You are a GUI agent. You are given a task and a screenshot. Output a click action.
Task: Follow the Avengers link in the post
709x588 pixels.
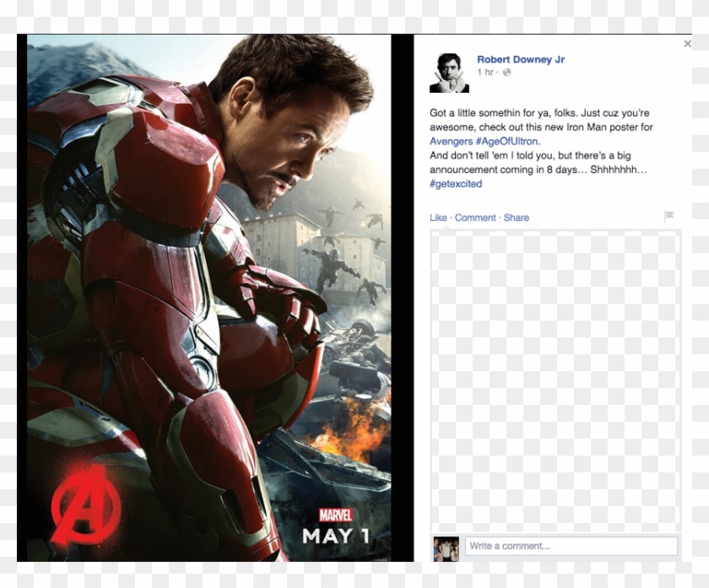coord(451,141)
